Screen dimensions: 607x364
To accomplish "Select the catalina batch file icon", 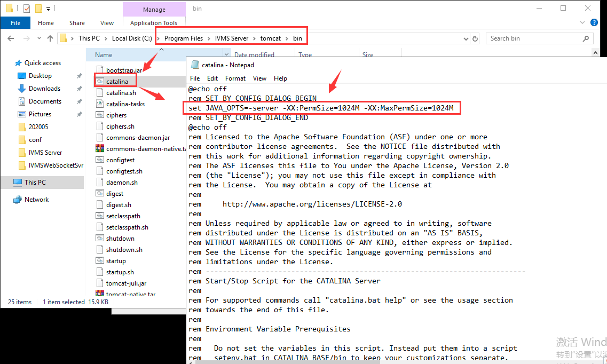I will point(100,81).
